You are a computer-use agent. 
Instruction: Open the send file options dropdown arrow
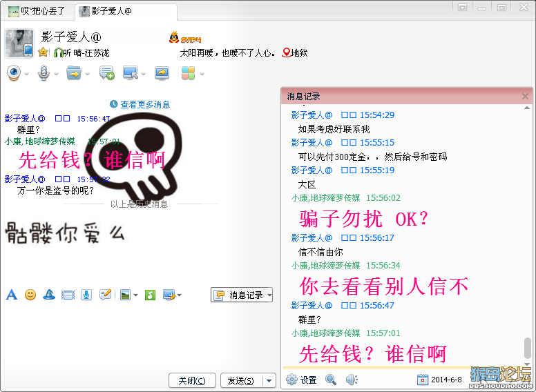pos(87,74)
